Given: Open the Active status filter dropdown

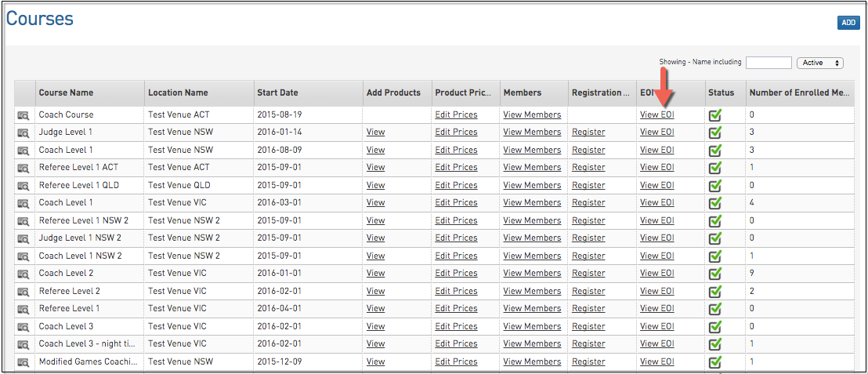Looking at the screenshot, I should click(819, 63).
